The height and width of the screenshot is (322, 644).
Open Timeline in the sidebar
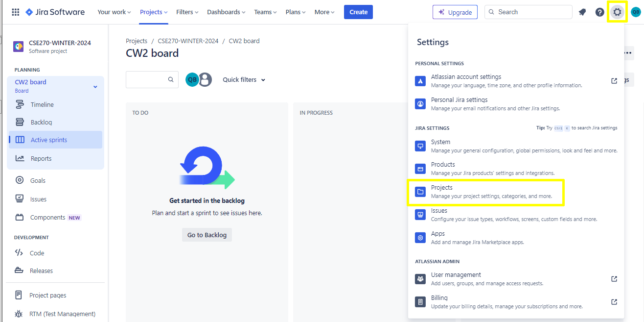(42, 104)
